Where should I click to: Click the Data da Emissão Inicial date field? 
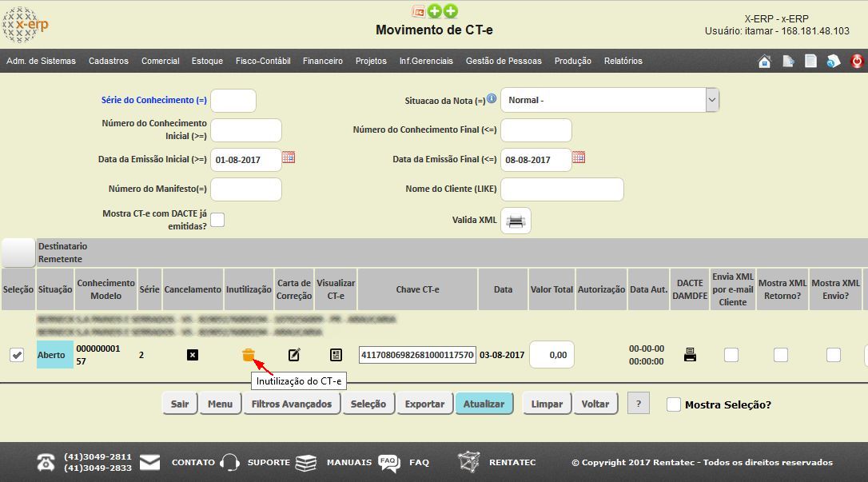(246, 160)
